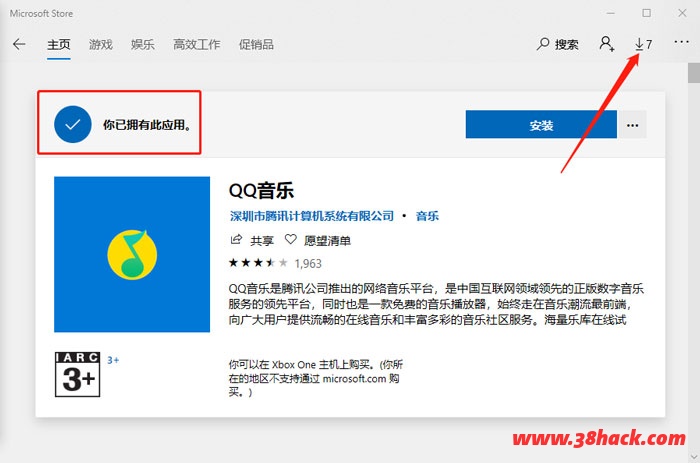Click the IARC 3+ rating badge

(x=78, y=374)
